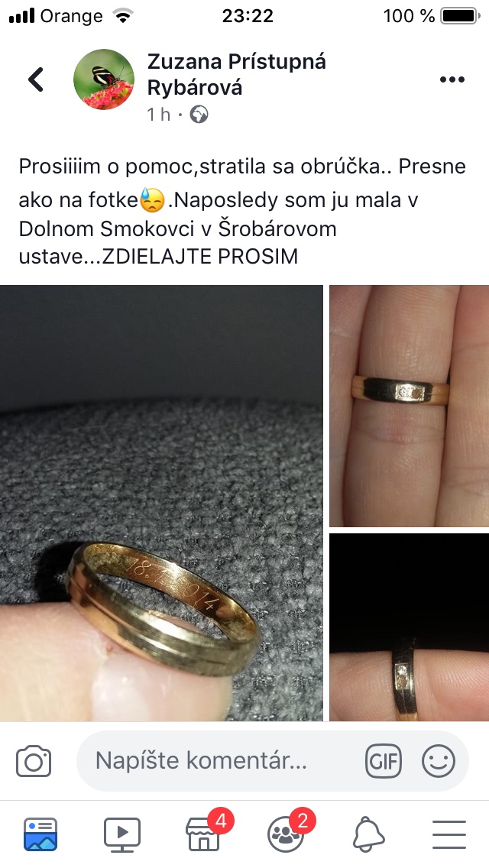This screenshot has height=868, width=489.
Task: Open Zuzana Prístupná Rybárová's profile
Action: (236, 74)
